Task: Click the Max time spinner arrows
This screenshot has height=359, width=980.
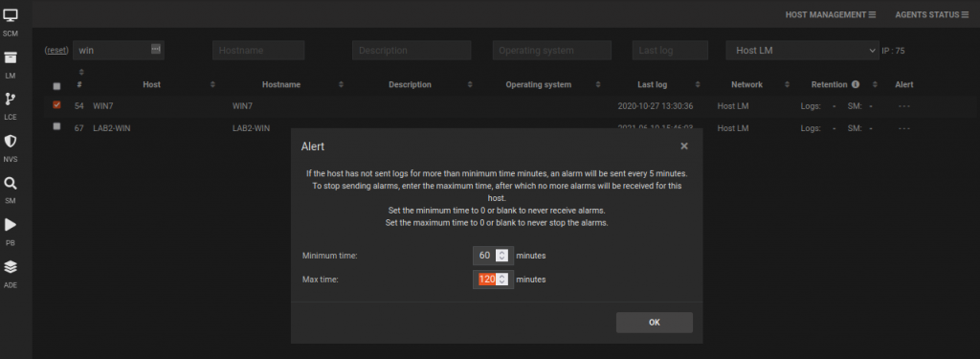Action: click(x=502, y=279)
